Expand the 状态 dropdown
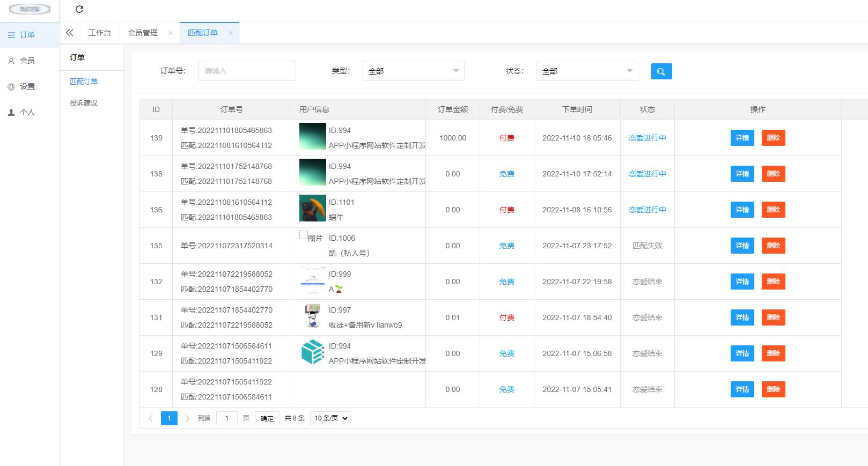The width and height of the screenshot is (868, 466). click(587, 71)
